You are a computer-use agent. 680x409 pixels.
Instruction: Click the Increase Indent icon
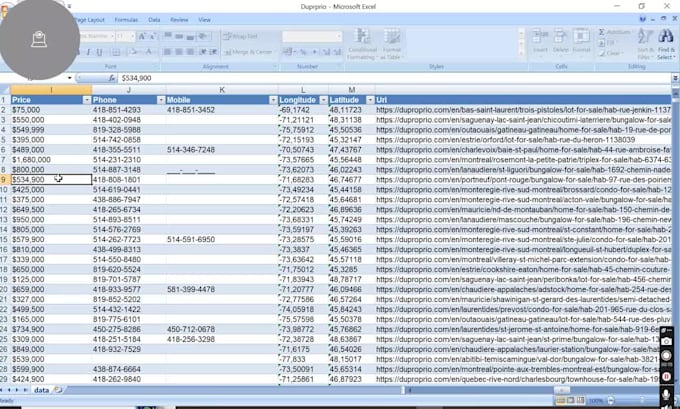point(213,52)
